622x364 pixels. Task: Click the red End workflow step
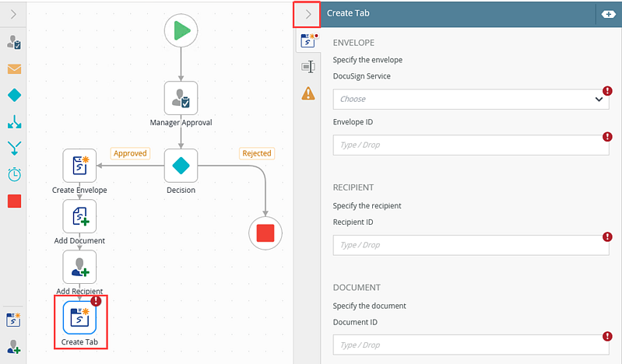tap(265, 232)
